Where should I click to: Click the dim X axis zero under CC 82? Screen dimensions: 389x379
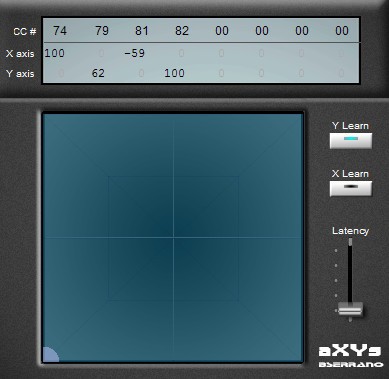(x=181, y=53)
